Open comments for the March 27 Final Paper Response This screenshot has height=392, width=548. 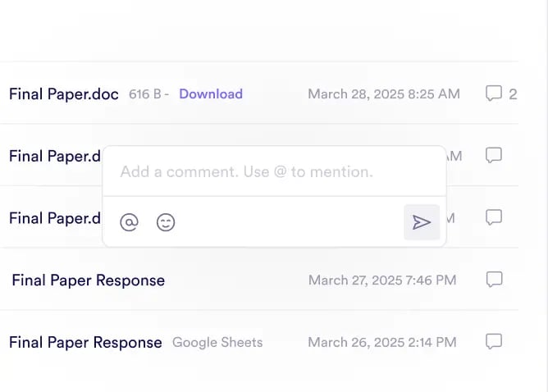click(494, 280)
